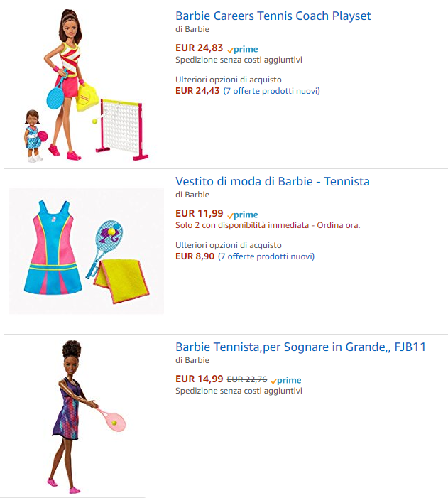View 7 offerte prodotti nuovi for playset
Screen dimensions: 448x498
click(271, 91)
